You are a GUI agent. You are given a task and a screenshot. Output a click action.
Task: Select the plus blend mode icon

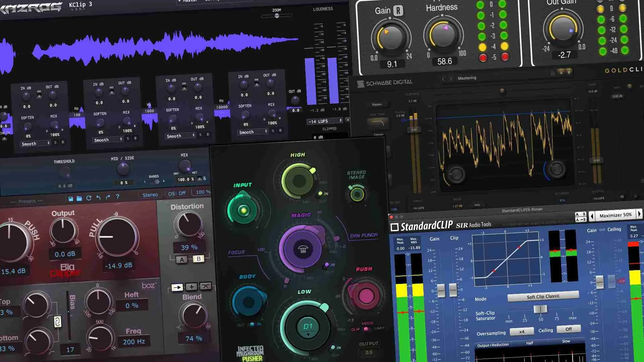[x=191, y=287]
